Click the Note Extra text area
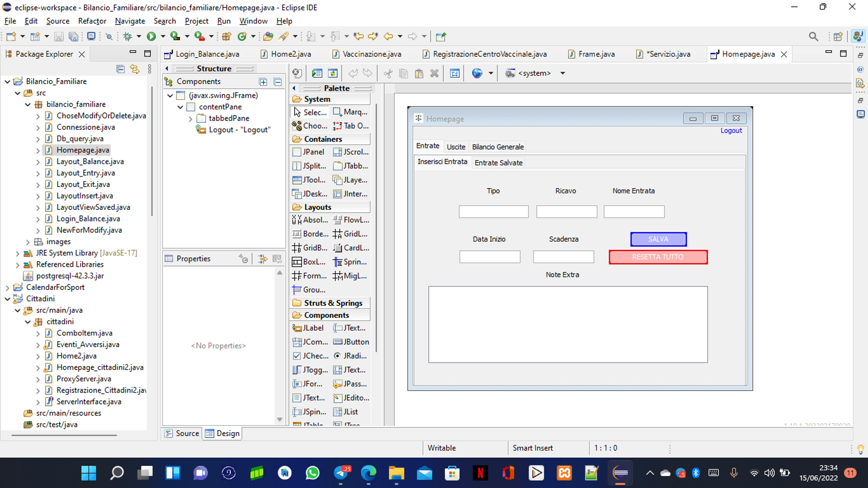 click(568, 324)
